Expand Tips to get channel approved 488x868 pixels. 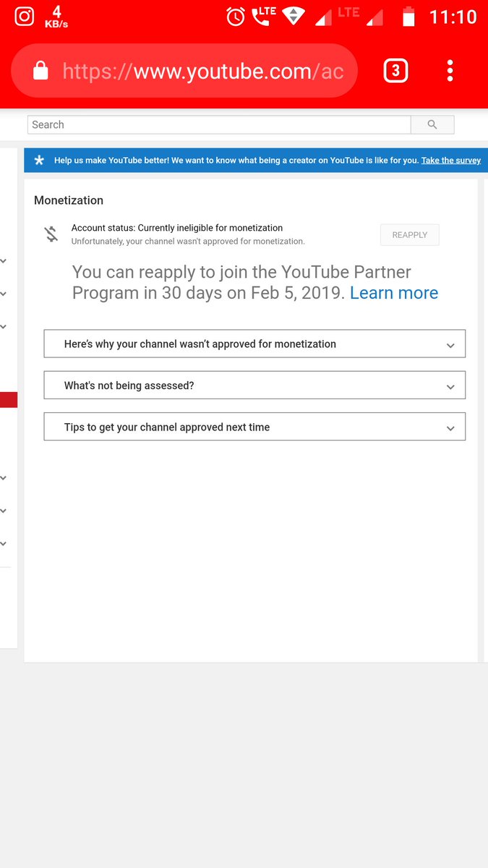[254, 427]
